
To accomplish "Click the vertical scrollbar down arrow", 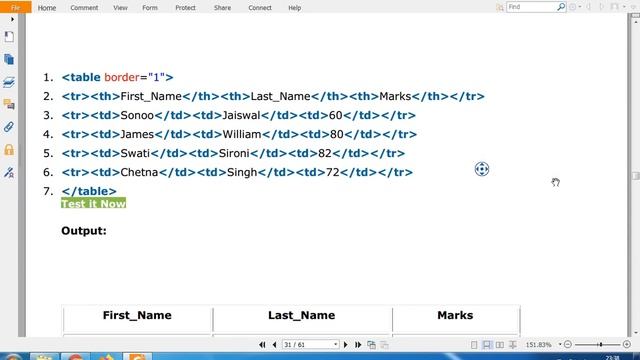I will [x=636, y=333].
